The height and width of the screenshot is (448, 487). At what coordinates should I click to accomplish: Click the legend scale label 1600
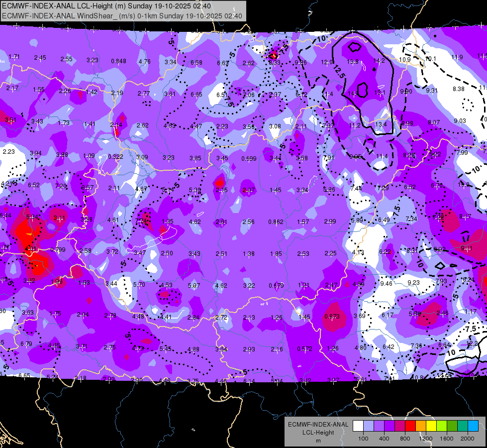pyautogui.click(x=447, y=439)
